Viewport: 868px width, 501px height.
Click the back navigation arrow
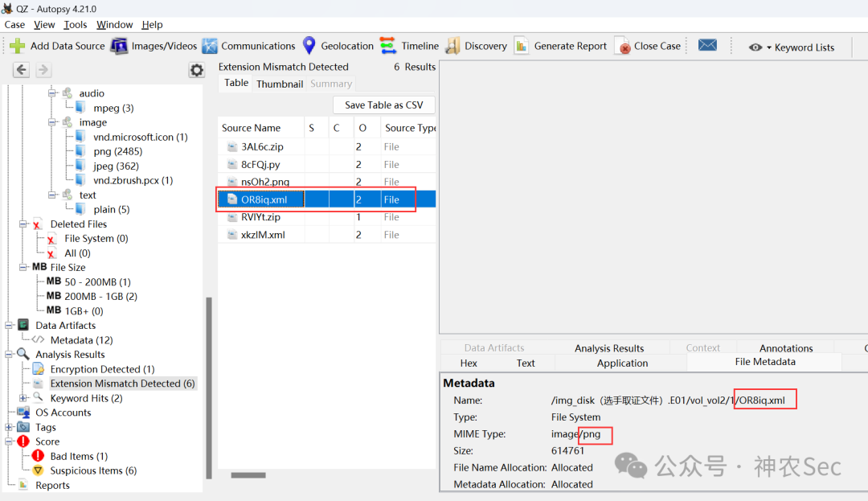21,70
